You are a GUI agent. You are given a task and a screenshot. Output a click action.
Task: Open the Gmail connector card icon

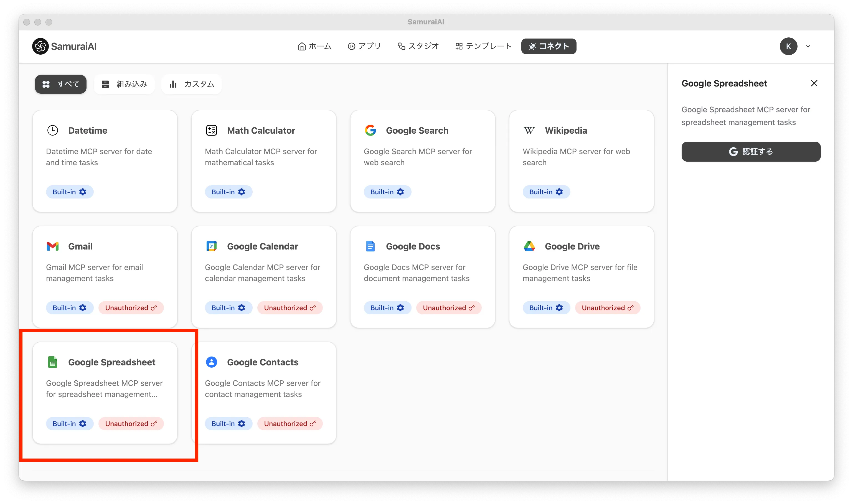tap(53, 246)
